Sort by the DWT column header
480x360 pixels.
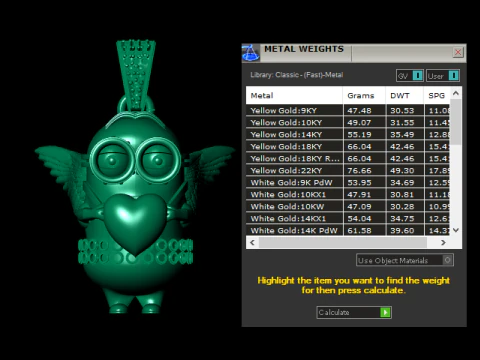pos(404,96)
